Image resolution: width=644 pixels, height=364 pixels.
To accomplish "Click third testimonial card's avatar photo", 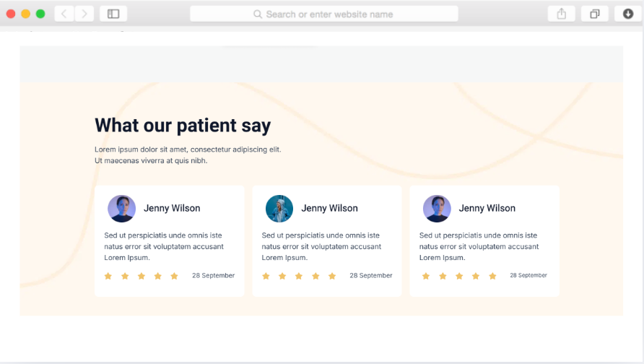I will (x=437, y=209).
